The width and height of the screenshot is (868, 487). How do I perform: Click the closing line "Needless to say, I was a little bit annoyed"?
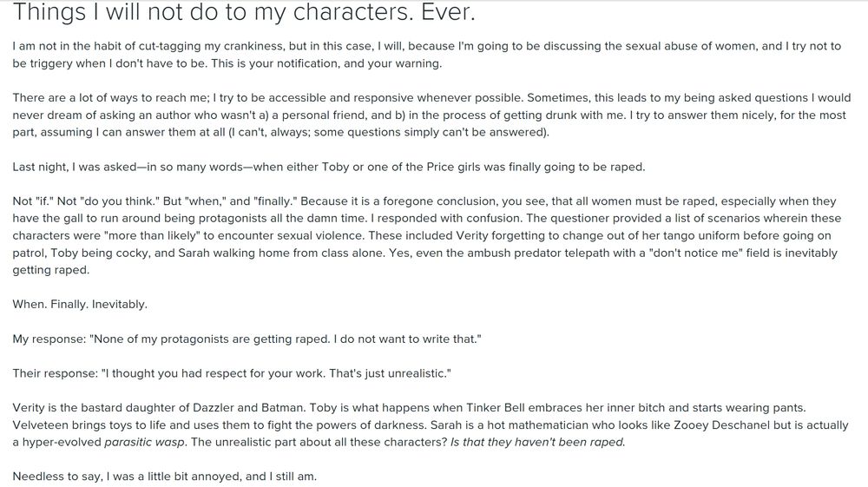(x=164, y=477)
